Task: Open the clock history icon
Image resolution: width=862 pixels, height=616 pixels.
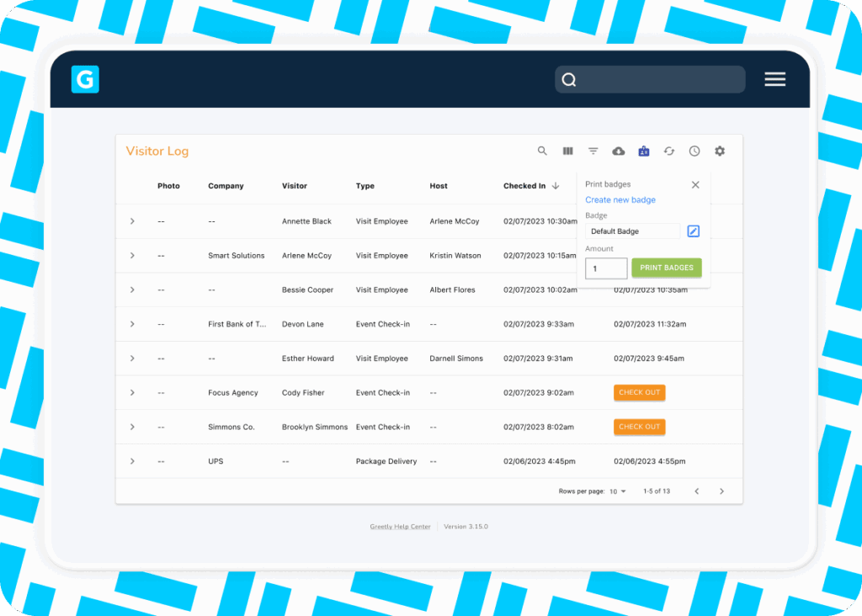Action: click(x=694, y=151)
